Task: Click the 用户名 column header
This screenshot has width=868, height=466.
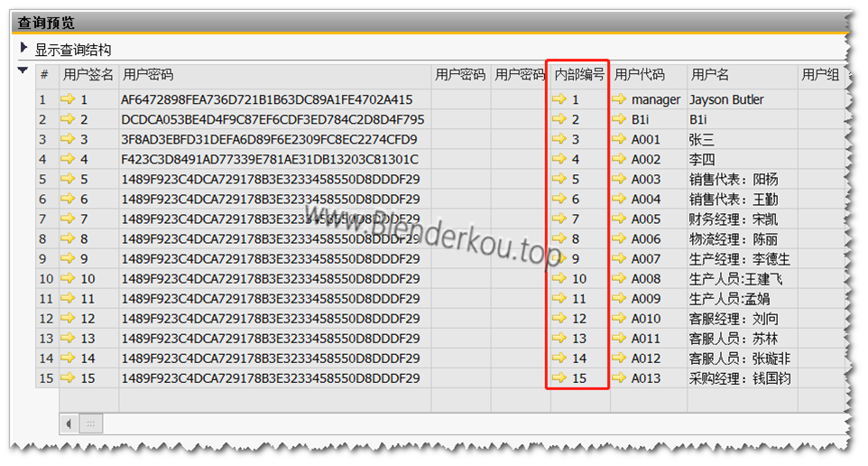Action: [710, 75]
